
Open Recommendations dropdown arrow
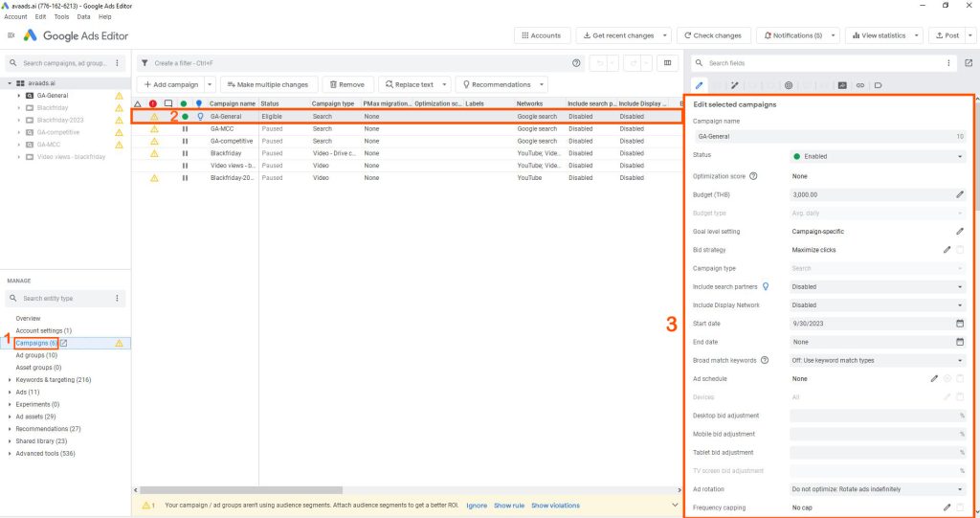[542, 85]
